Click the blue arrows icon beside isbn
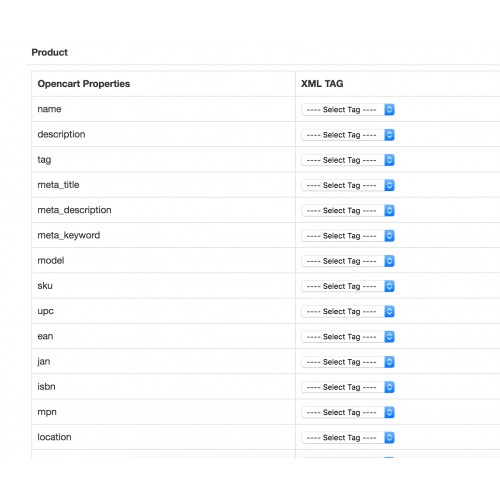The width and height of the screenshot is (500, 500). (389, 387)
